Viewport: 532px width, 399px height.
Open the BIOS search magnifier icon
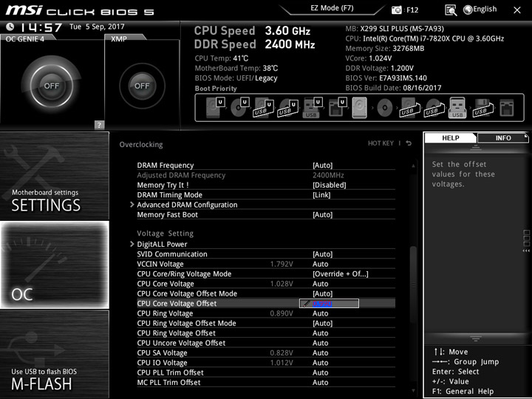click(451, 10)
